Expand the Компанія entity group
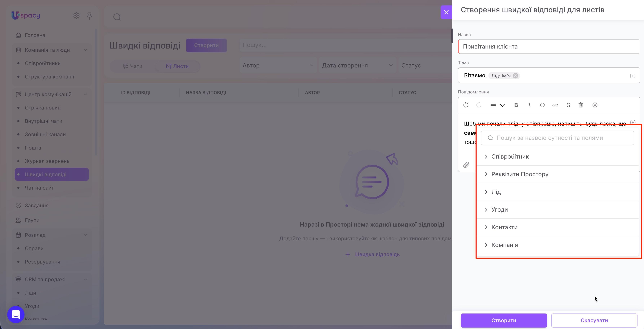The image size is (644, 329). [x=557, y=245]
